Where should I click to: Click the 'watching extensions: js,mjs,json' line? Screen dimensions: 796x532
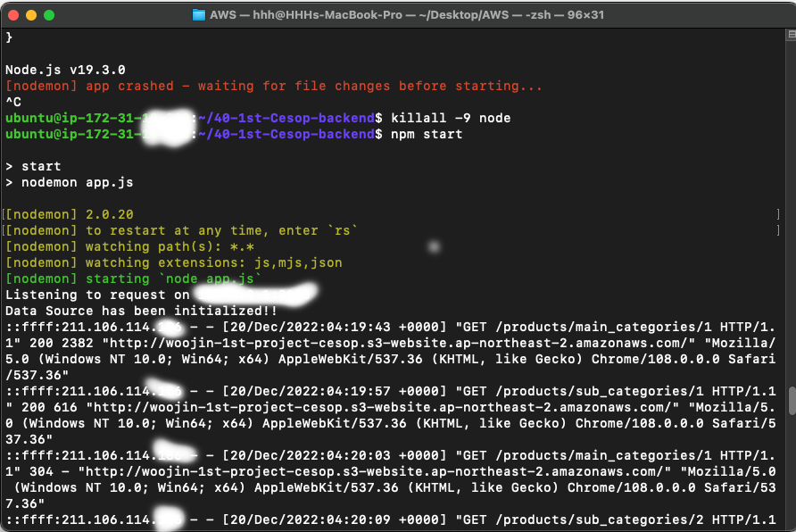point(213,262)
